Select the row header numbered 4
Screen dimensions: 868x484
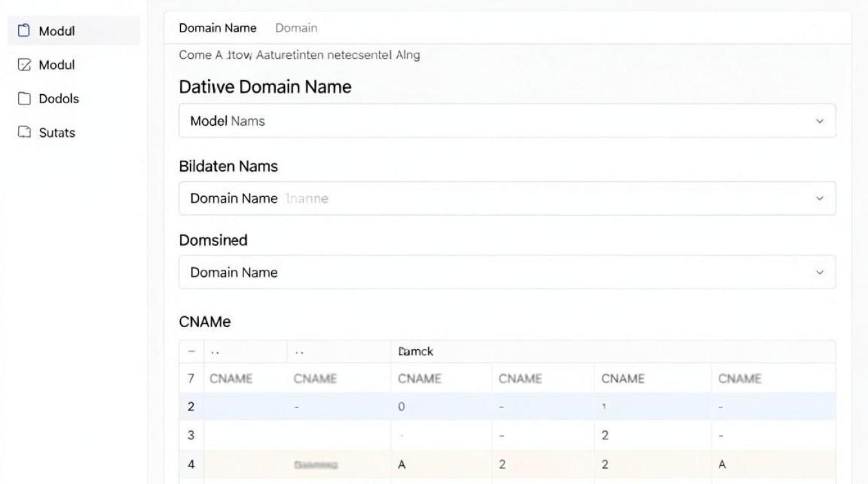pyautogui.click(x=191, y=464)
